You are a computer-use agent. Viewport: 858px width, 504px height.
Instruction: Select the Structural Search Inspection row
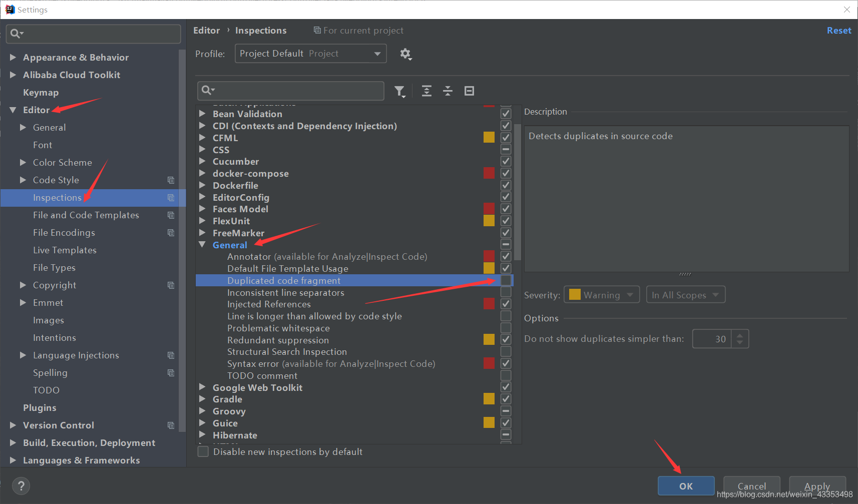pos(354,352)
